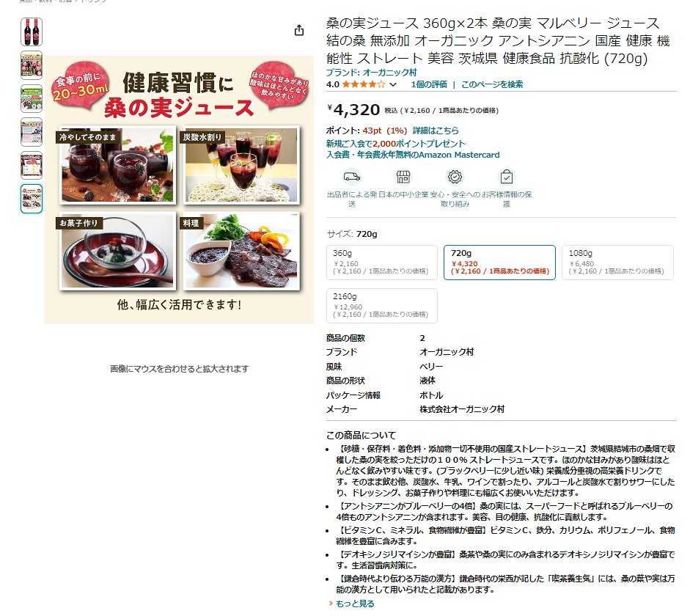Click the main product image to enlarge
This screenshot has height=616, width=690.
pos(179,190)
